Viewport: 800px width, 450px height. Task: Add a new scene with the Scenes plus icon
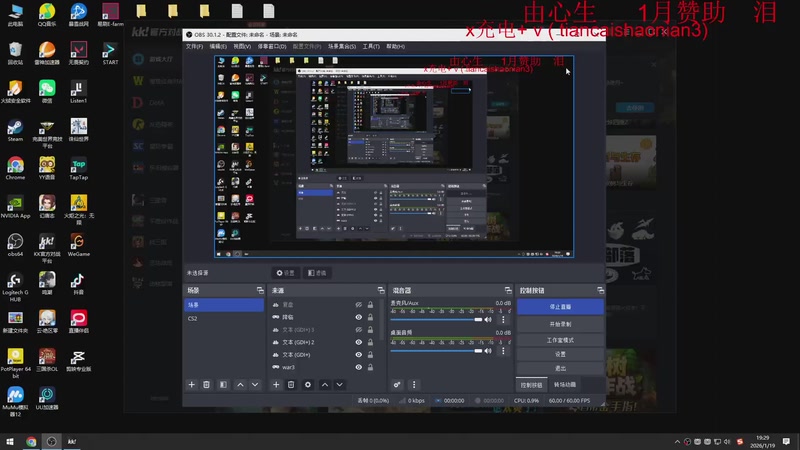[191, 385]
